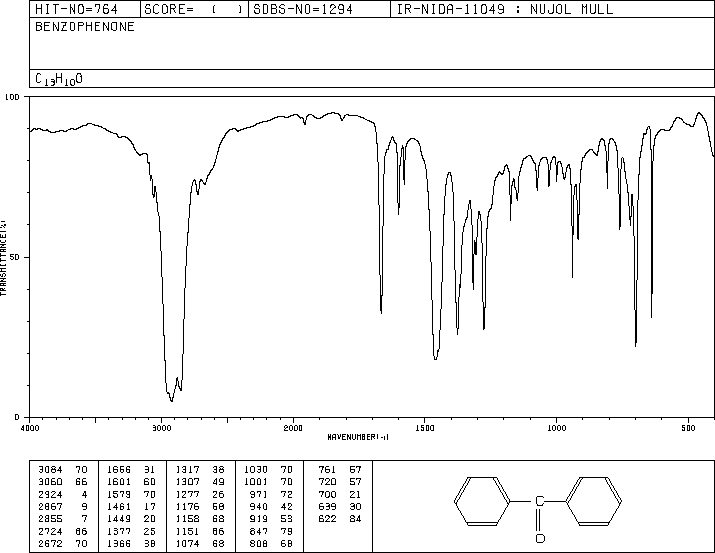
Task: Select peak table entry 1377
Action: (119, 532)
